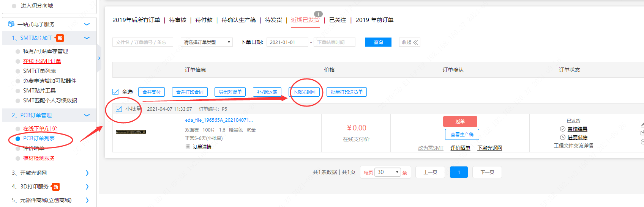Screen dimensions: 644x207
Task: Open the 待确认生产稿 tab
Action: (238, 20)
